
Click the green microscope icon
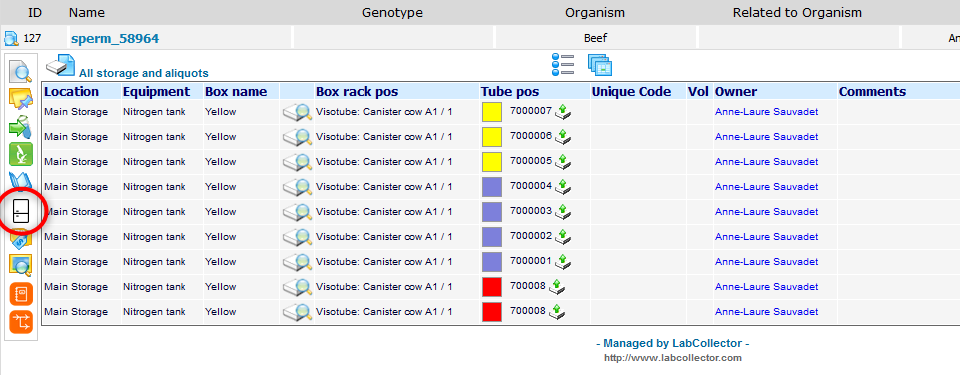pos(21,154)
